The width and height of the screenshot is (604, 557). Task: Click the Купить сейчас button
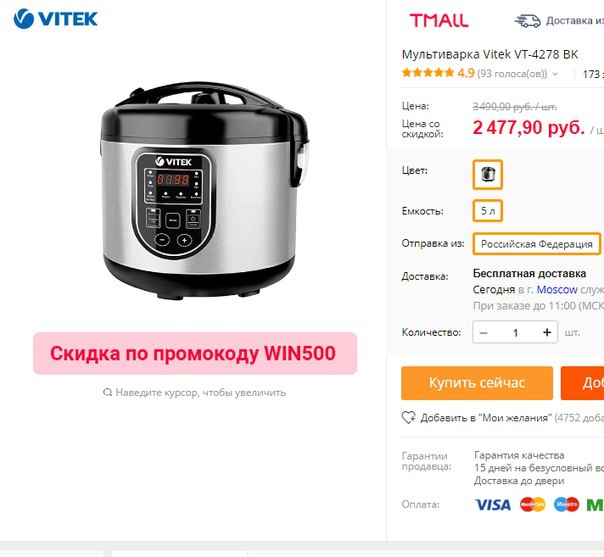tap(477, 383)
